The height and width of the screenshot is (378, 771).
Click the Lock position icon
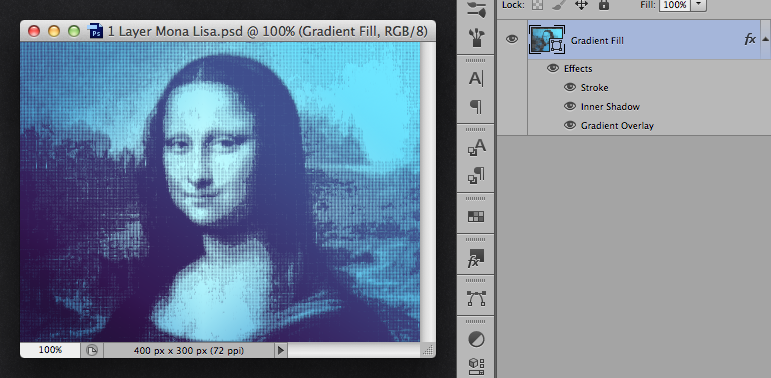[x=582, y=5]
